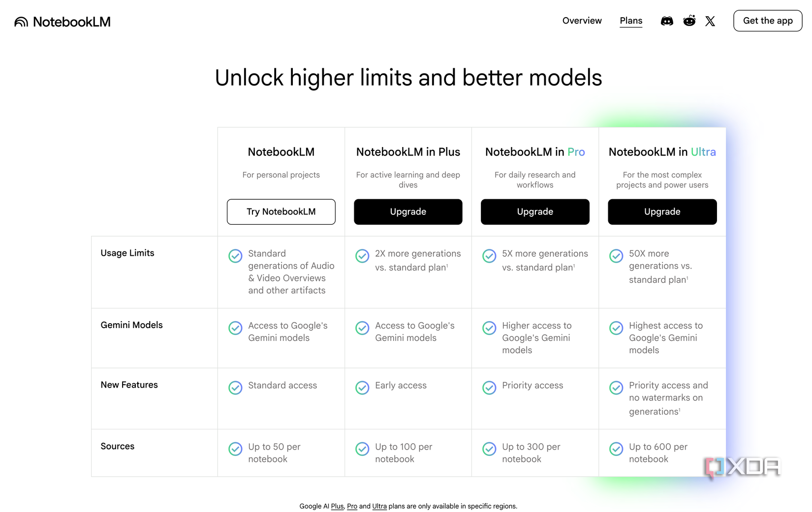Click the checkmark beside 2X more generations
The image size is (812, 512).
(362, 256)
